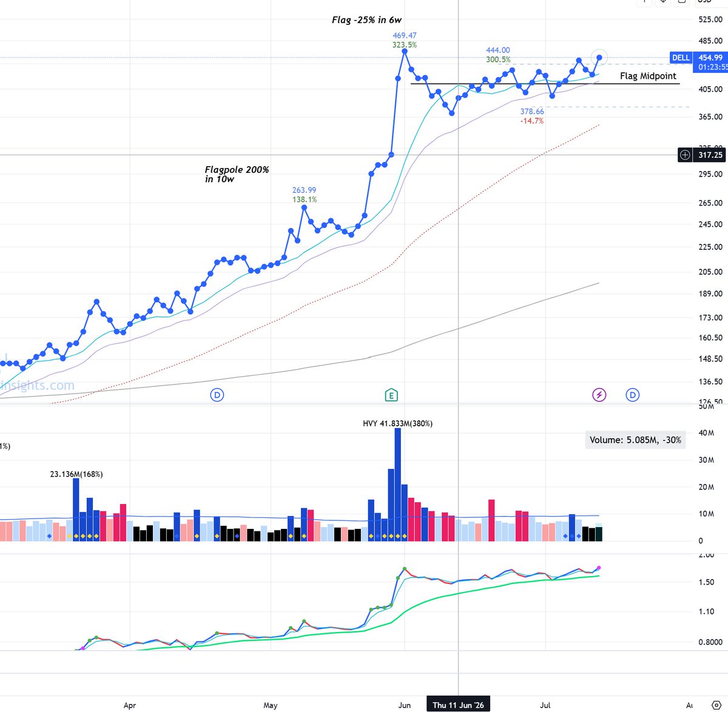
Task: Click the 1.50 indicator axis value
Action: click(706, 582)
